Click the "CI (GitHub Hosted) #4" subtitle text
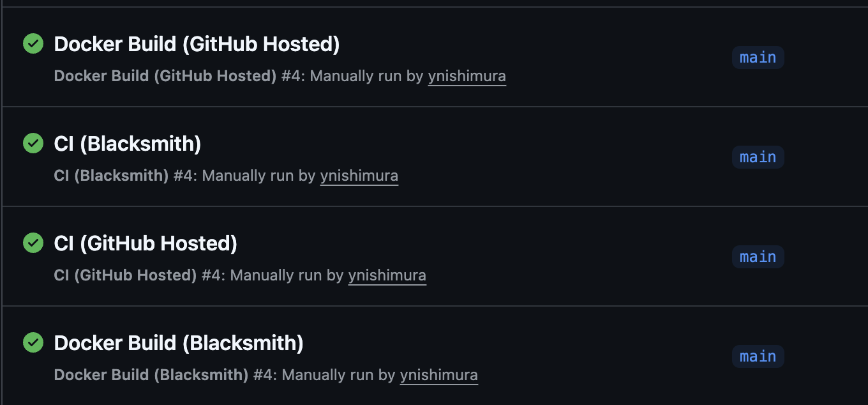 click(x=139, y=275)
